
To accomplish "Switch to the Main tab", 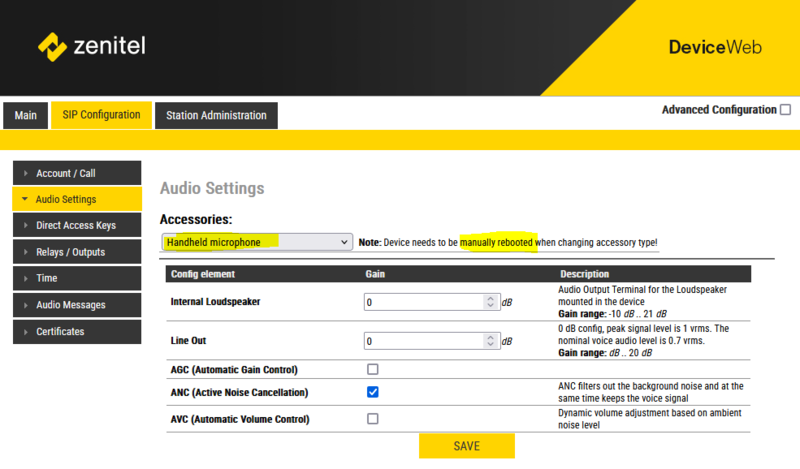I will click(x=26, y=115).
